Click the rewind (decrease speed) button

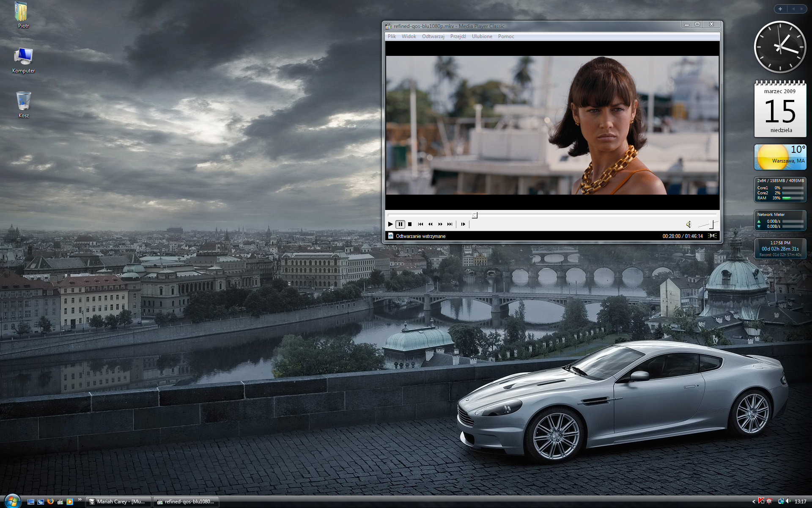click(x=430, y=224)
